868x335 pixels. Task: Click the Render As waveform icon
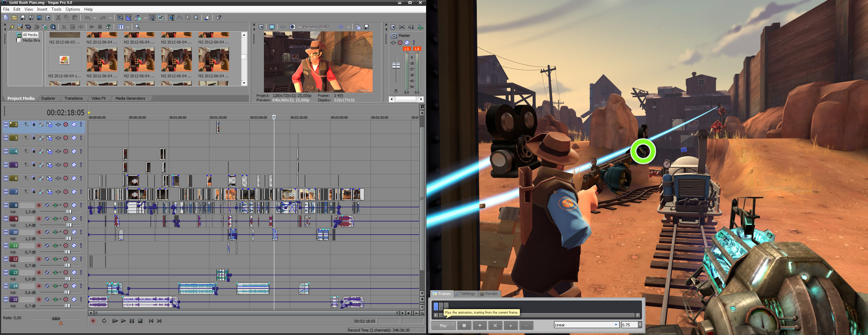[x=39, y=18]
